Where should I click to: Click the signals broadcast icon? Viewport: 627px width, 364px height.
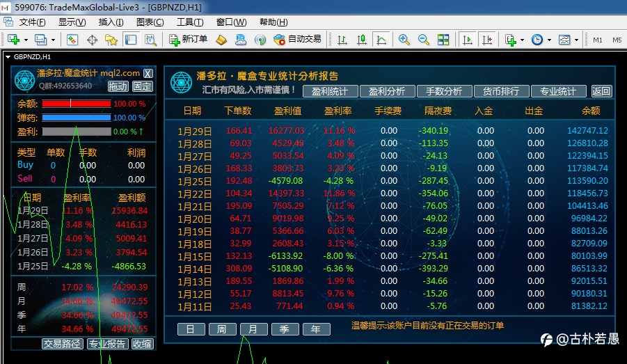(260, 40)
